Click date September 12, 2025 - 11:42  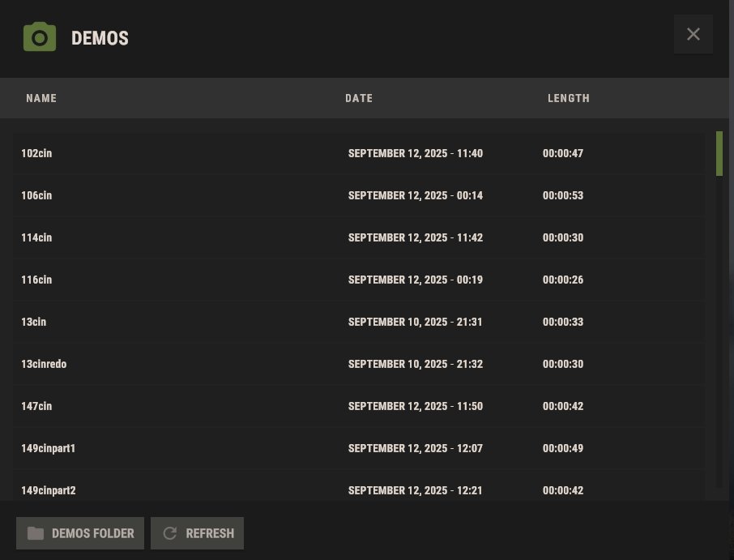pos(416,238)
